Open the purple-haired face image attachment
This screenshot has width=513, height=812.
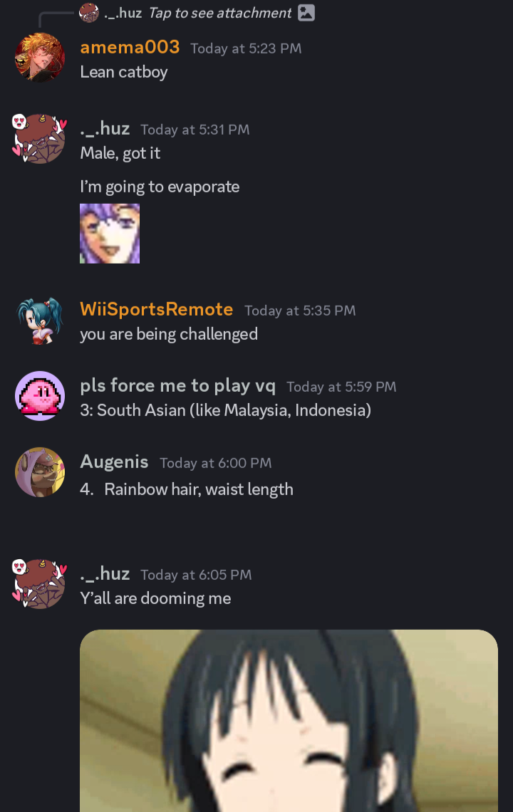click(110, 234)
